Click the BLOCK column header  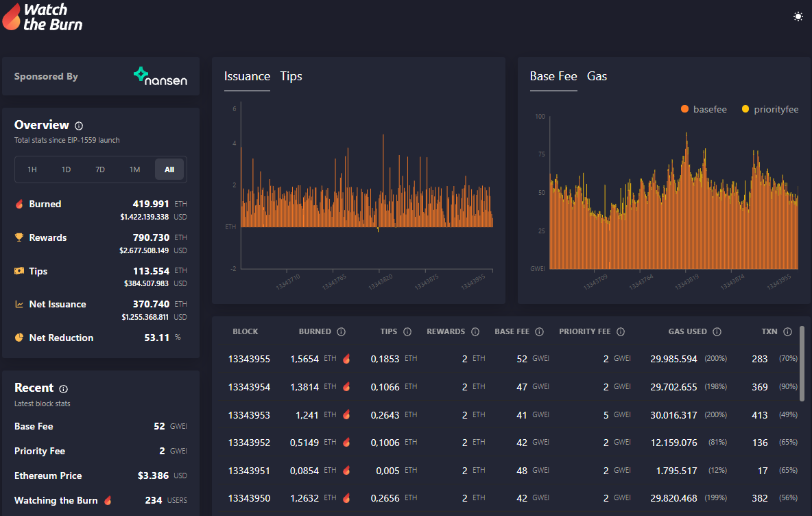tap(246, 331)
